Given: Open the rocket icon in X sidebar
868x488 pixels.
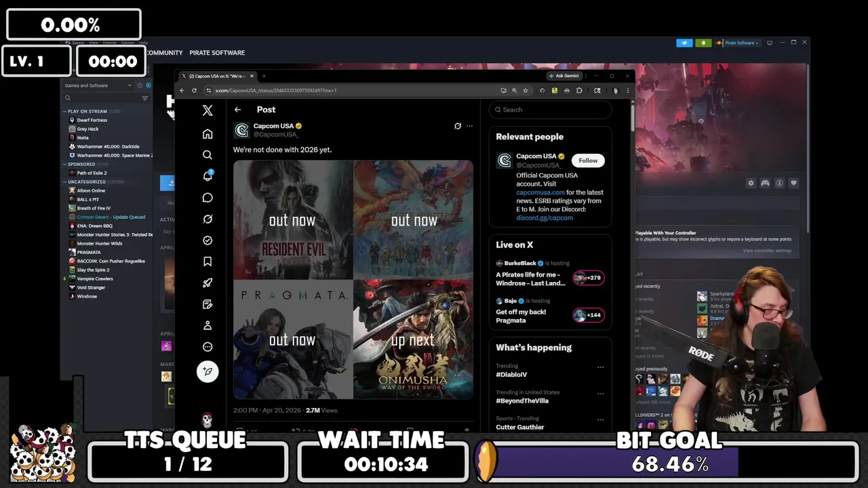Looking at the screenshot, I should click(x=208, y=283).
